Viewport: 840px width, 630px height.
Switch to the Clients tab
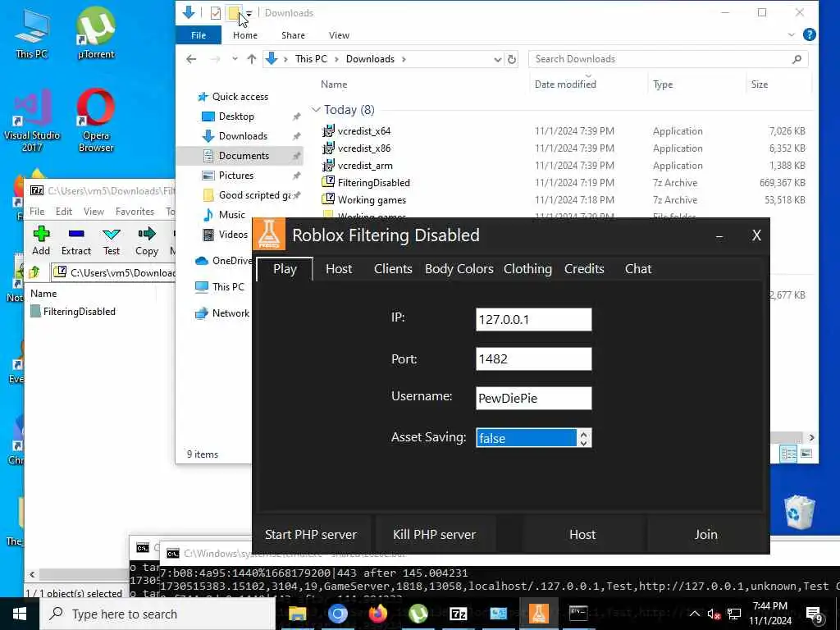point(393,269)
